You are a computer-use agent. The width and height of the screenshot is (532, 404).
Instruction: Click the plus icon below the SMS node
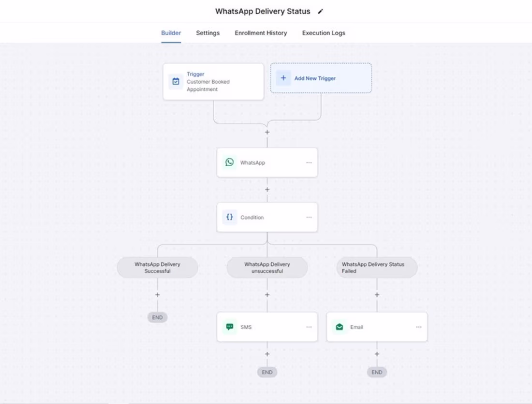tap(267, 354)
